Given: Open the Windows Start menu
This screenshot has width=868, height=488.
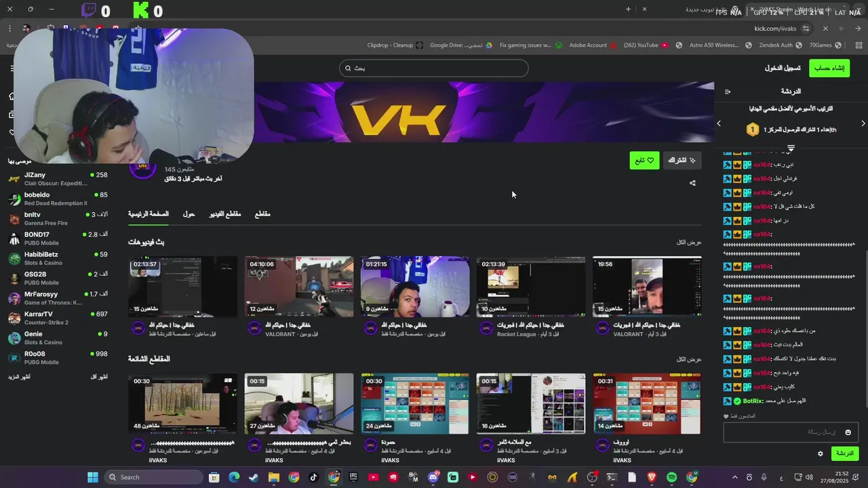Looking at the screenshot, I should pos(93,477).
